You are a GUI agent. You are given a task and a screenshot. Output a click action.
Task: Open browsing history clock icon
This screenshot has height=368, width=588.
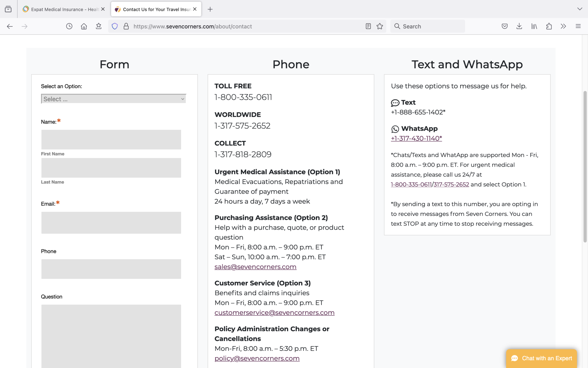(69, 26)
